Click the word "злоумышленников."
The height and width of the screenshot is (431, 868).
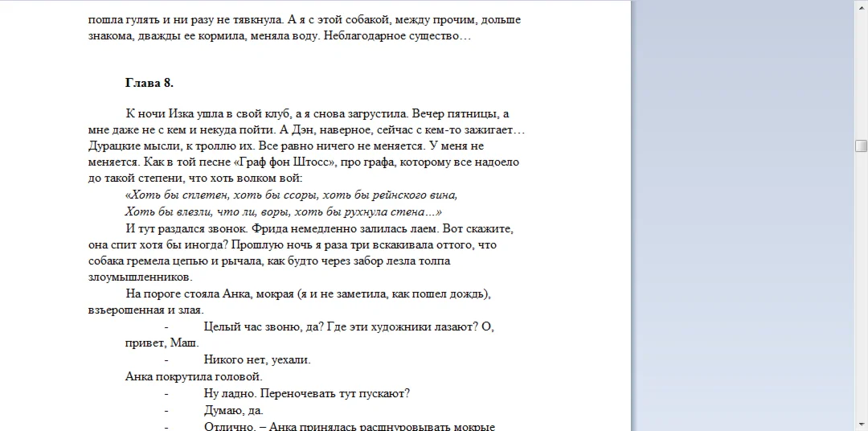140,277
